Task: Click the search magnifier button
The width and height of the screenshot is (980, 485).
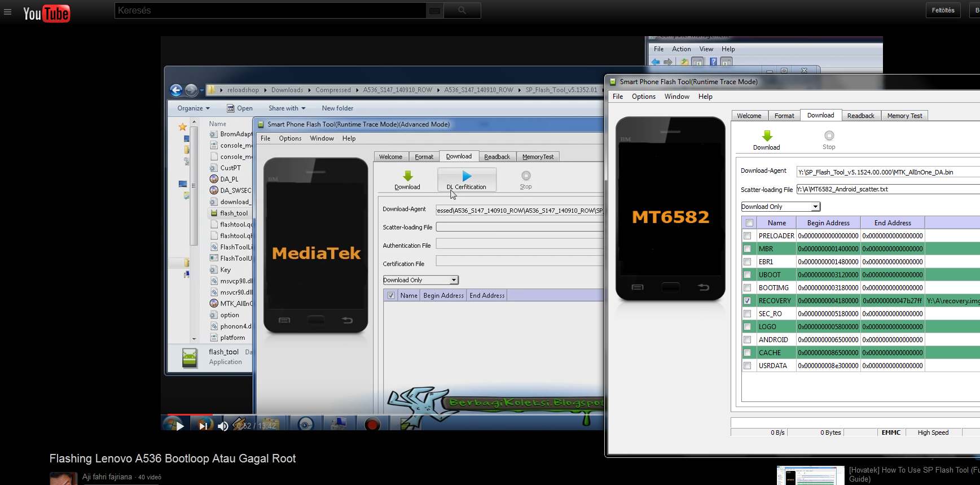Action: pos(462,10)
